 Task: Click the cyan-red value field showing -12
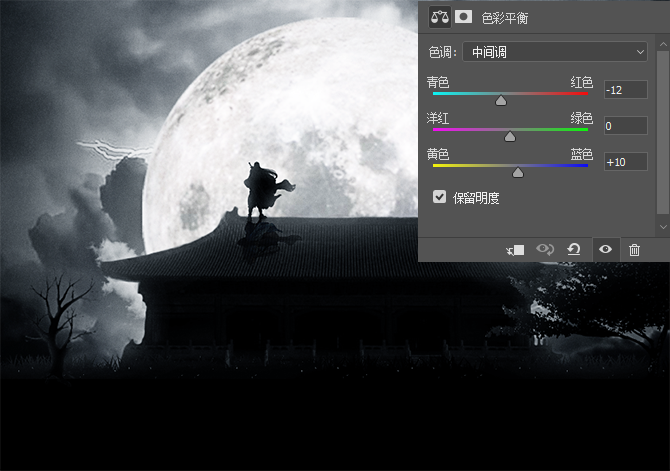coord(626,90)
